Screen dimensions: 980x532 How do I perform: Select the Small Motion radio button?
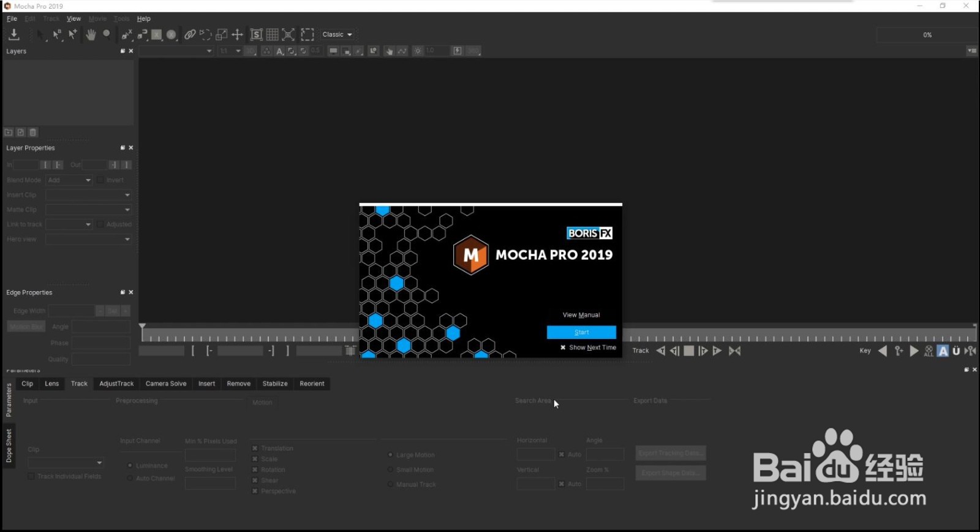coord(390,469)
